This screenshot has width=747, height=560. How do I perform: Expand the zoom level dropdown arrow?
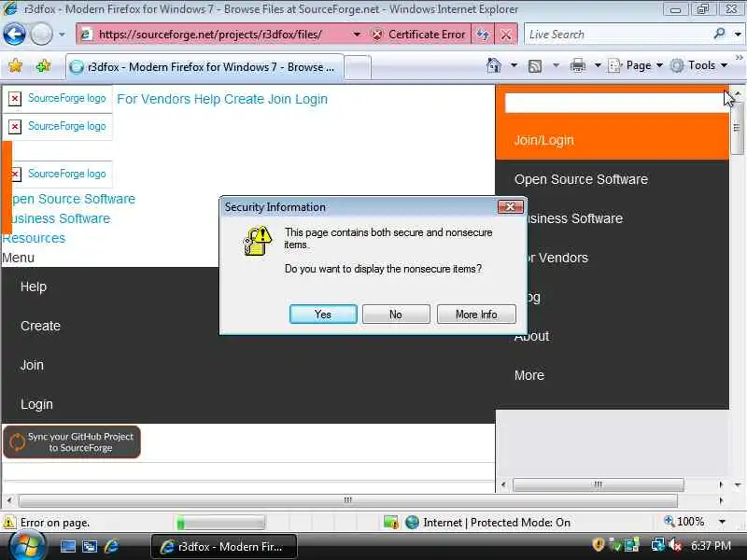pos(722,522)
